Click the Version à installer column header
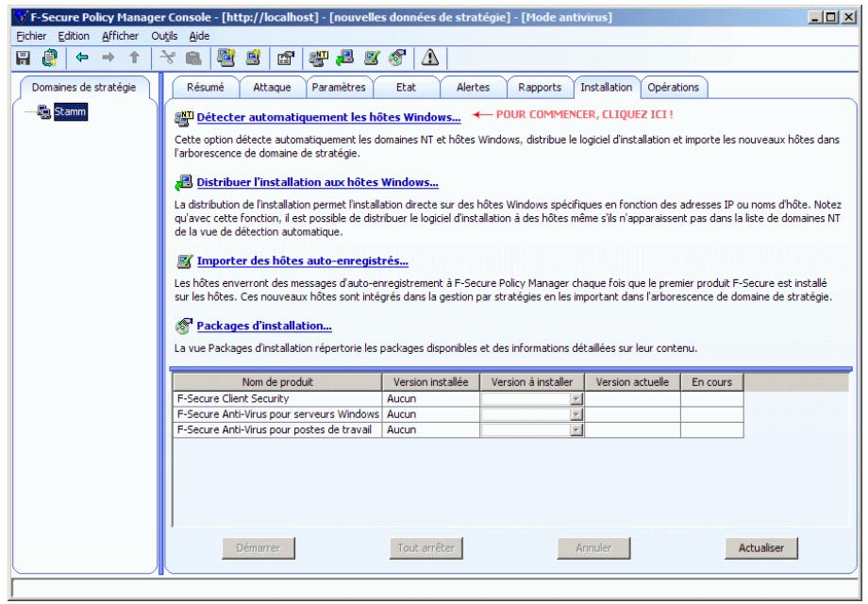Image resolution: width=868 pixels, height=604 pixels. [532, 382]
